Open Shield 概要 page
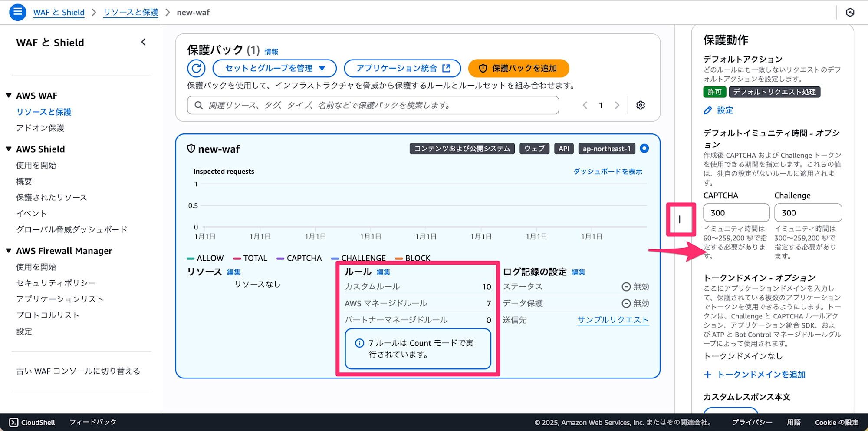Viewport: 868px width, 431px height. (x=24, y=181)
